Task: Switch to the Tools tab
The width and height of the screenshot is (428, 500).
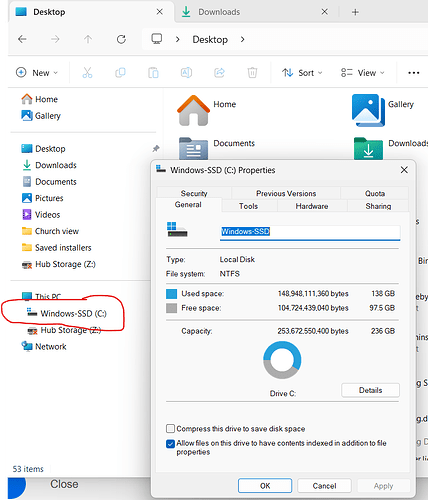Action: [248, 206]
